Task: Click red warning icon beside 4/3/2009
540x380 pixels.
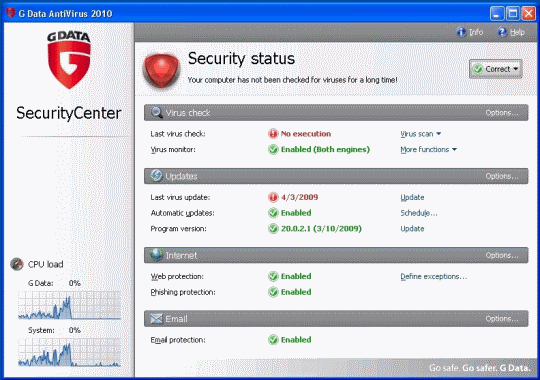Action: point(273,197)
